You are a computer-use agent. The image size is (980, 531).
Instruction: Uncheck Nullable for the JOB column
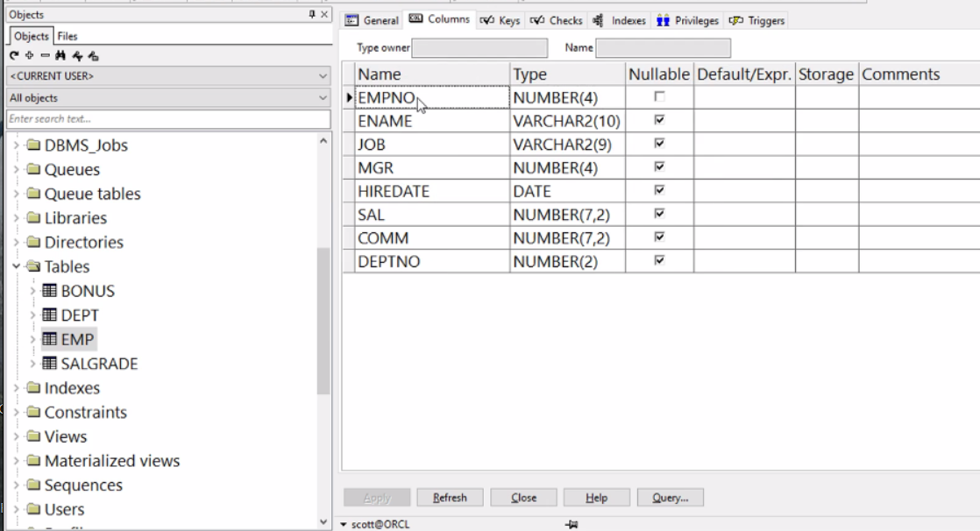[x=659, y=144]
